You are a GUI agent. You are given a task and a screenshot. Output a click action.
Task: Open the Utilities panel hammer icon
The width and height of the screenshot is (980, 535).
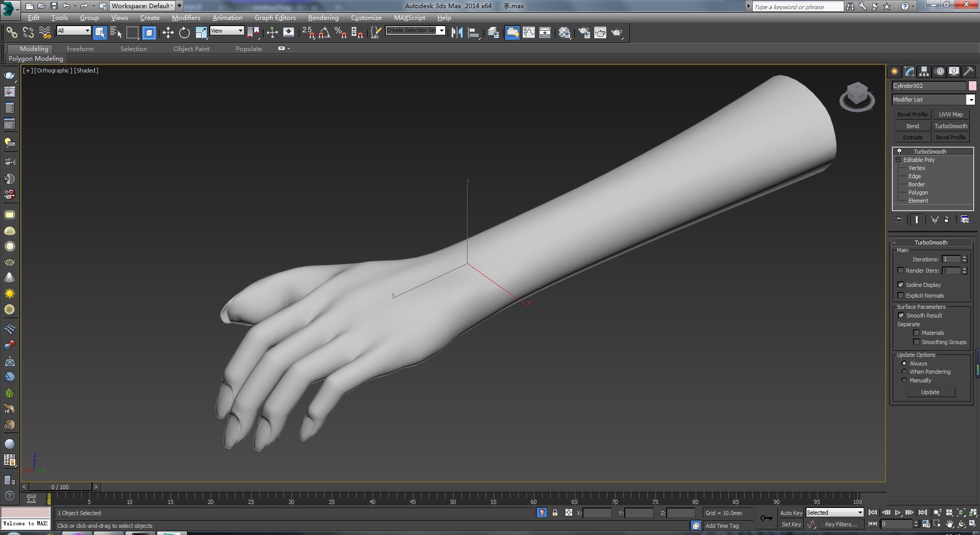click(x=968, y=71)
